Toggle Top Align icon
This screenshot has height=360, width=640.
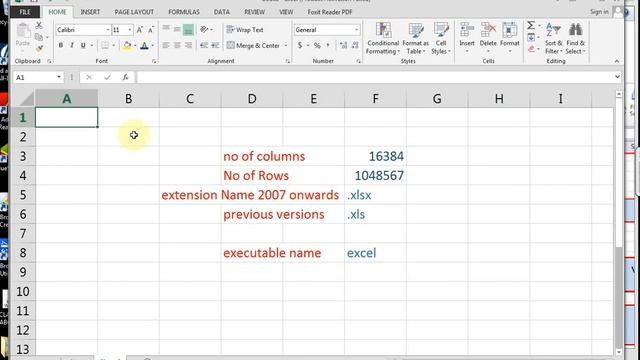coord(166,29)
